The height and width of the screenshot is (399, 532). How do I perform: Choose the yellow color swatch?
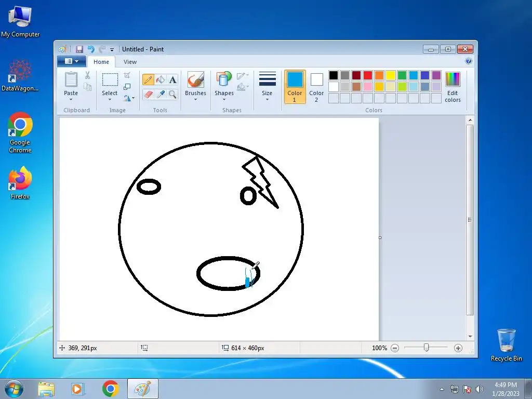coord(391,75)
